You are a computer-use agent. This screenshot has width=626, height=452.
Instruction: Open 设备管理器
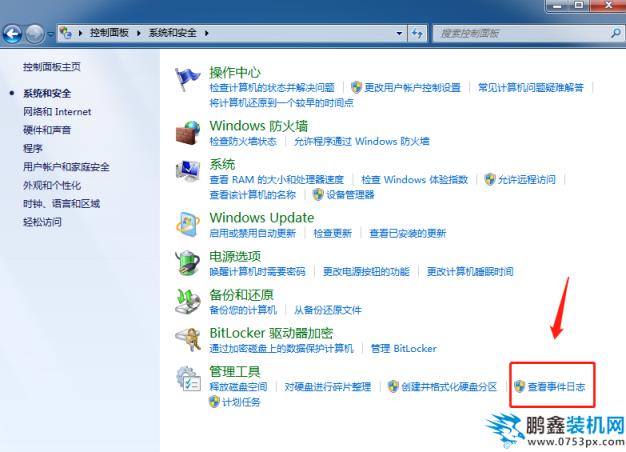351,195
